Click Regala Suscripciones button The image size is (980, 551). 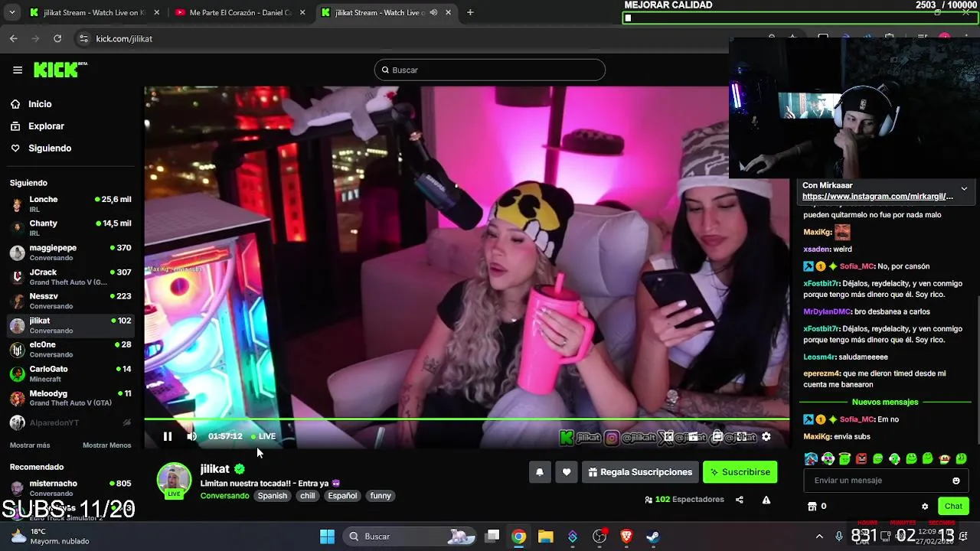pyautogui.click(x=640, y=472)
